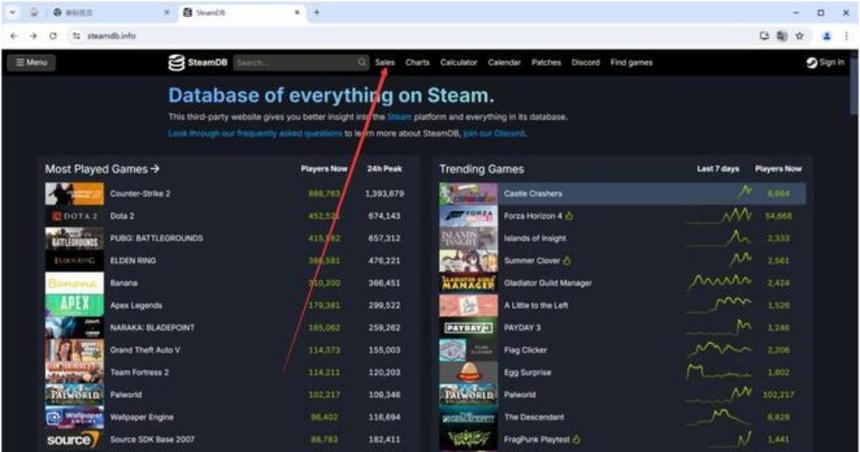Click the PAYDAY 3 thumbnail

(x=468, y=327)
